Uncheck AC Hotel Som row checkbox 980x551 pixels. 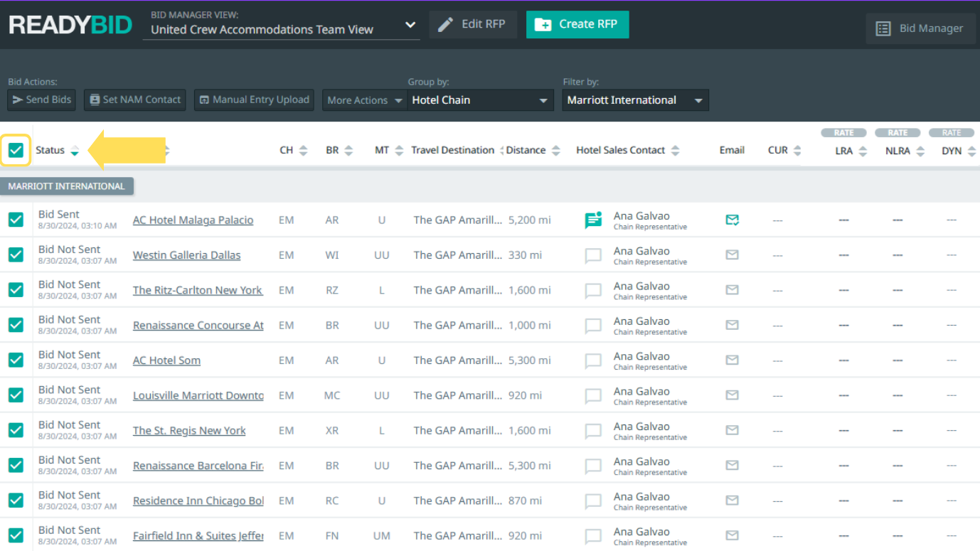click(x=16, y=360)
